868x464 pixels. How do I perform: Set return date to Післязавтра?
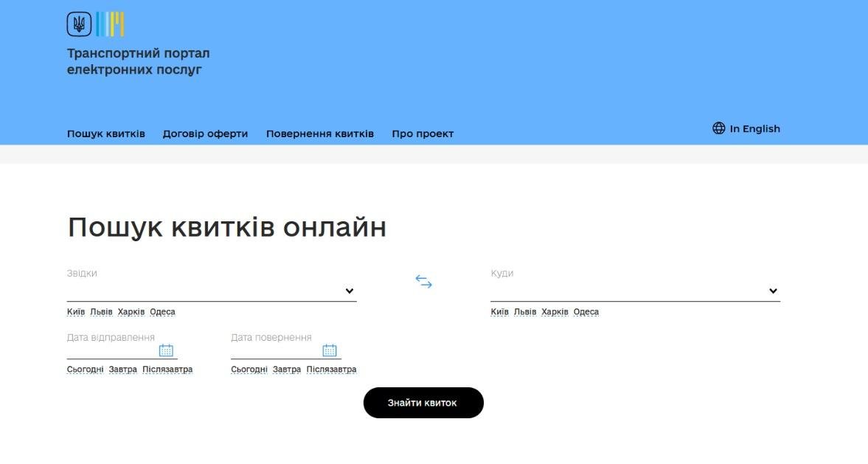pos(331,370)
